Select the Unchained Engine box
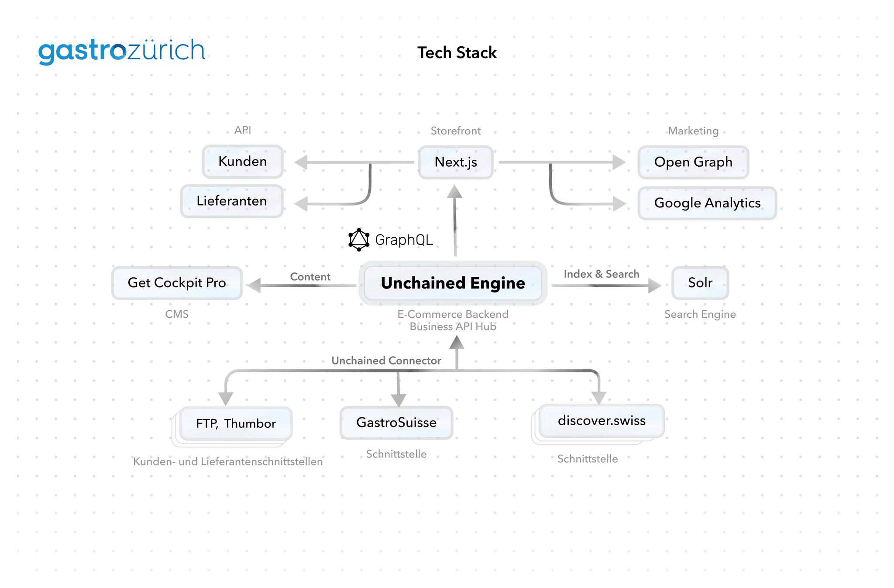 pyautogui.click(x=453, y=283)
